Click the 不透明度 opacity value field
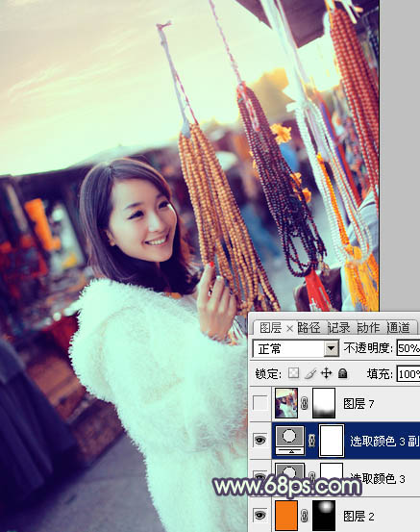Image resolution: width=420 pixels, height=532 pixels. (x=408, y=348)
